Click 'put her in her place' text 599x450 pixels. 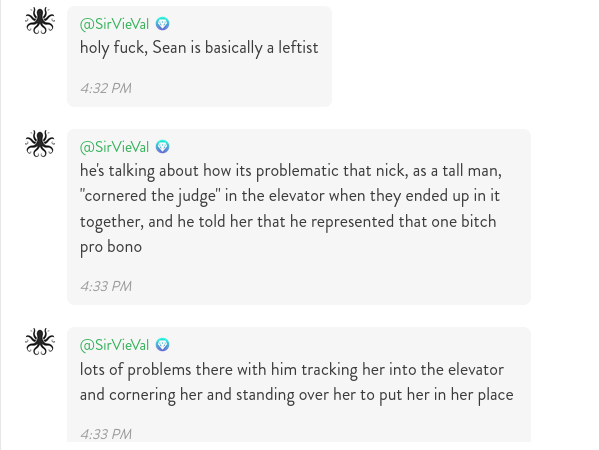(446, 395)
